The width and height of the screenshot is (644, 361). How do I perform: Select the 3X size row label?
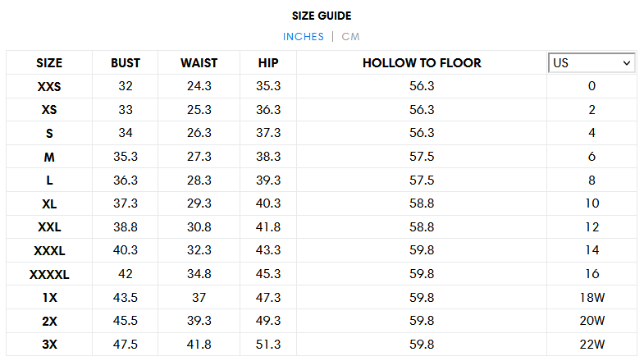(x=50, y=345)
